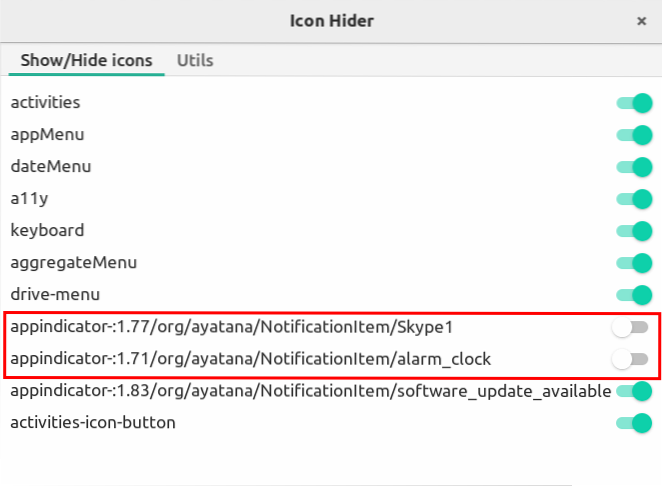Toggle the software_update_available indicator switch

[633, 391]
